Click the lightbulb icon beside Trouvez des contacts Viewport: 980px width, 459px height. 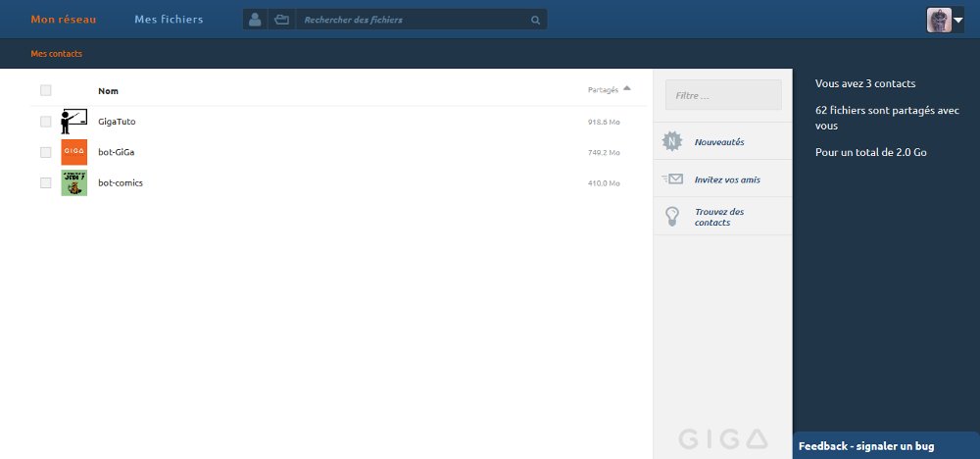[672, 217]
